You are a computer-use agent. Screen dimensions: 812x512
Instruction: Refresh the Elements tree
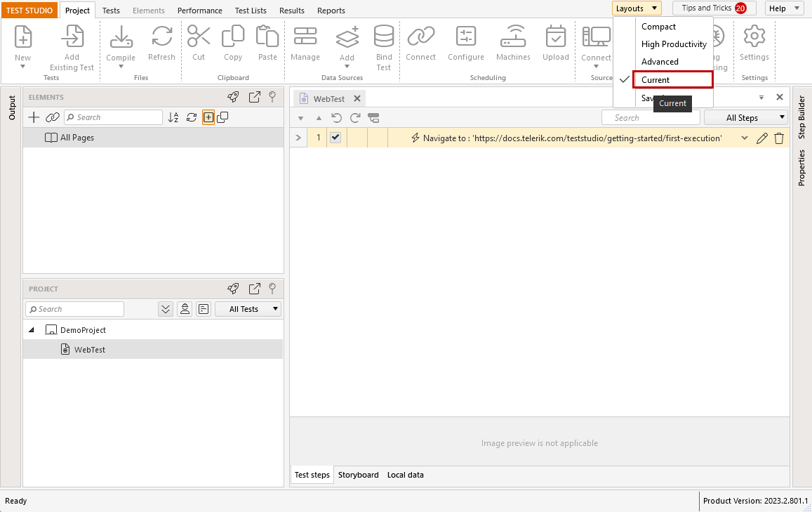point(192,117)
